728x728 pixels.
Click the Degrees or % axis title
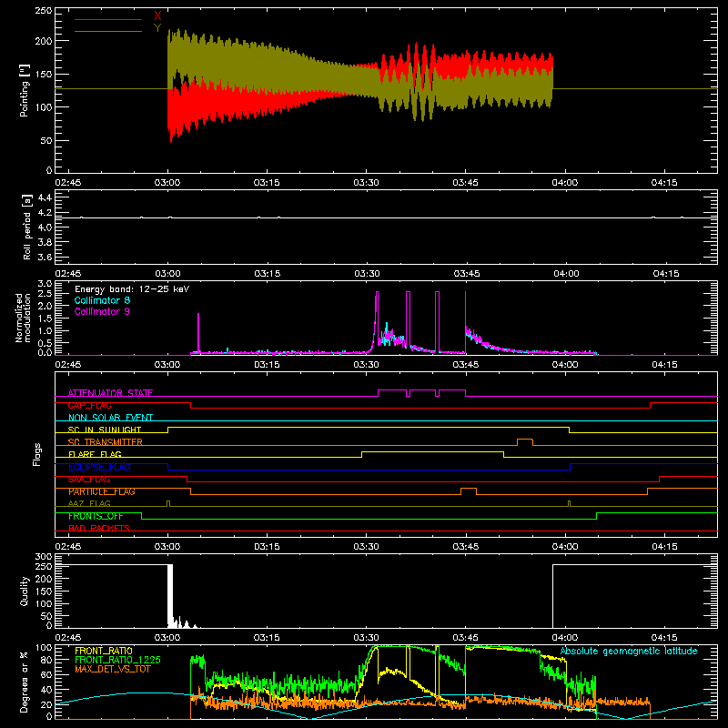tap(24, 682)
